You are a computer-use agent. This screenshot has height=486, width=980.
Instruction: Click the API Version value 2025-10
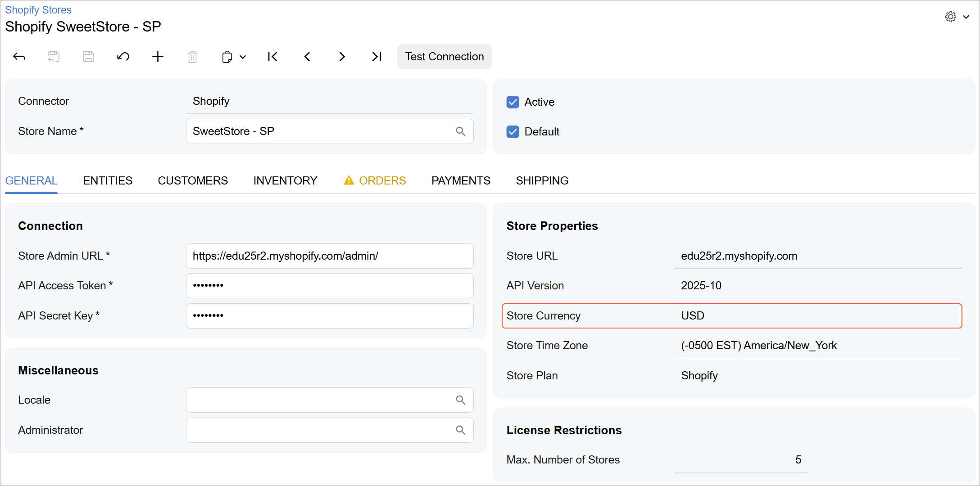tap(701, 286)
